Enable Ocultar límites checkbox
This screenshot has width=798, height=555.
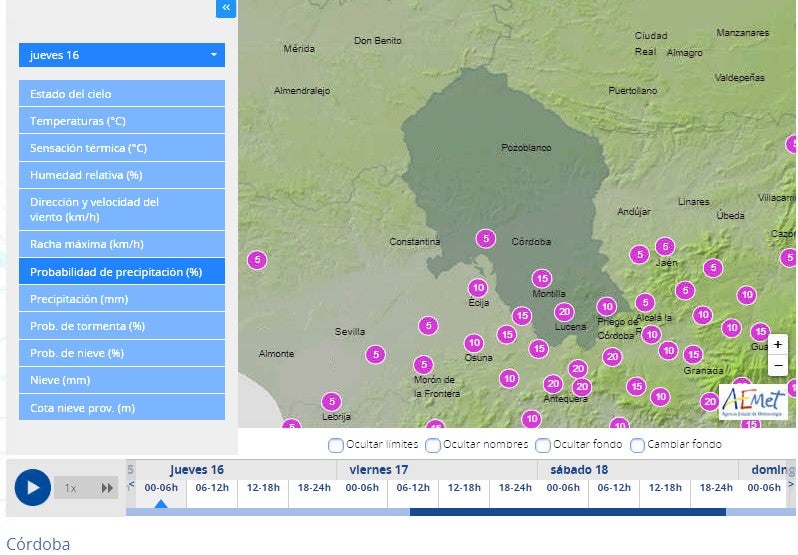click(x=335, y=445)
